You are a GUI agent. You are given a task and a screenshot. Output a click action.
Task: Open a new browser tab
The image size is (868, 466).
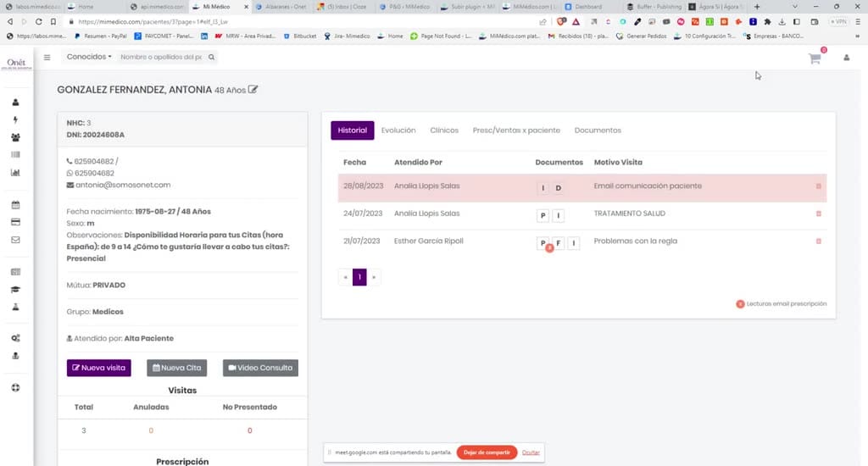point(757,7)
